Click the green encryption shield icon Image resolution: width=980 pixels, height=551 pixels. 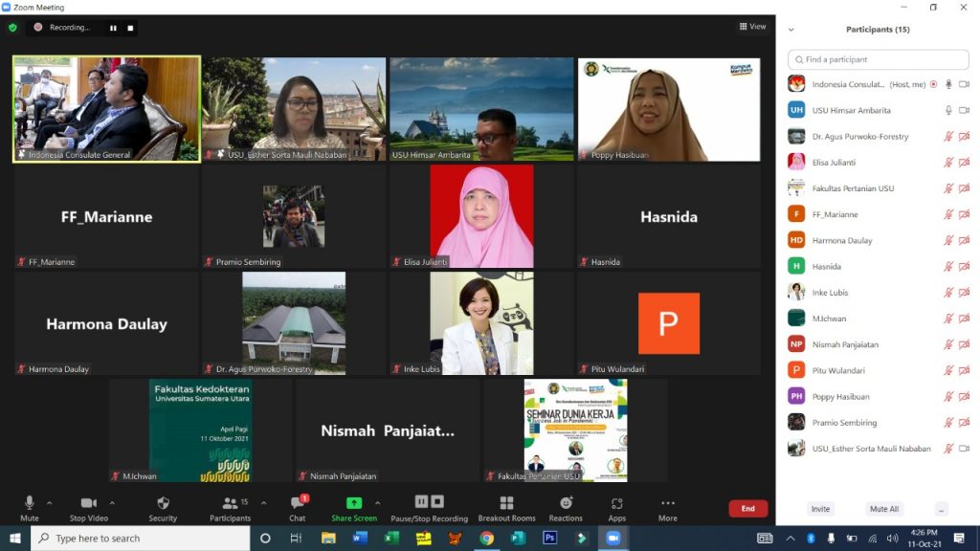[13, 28]
